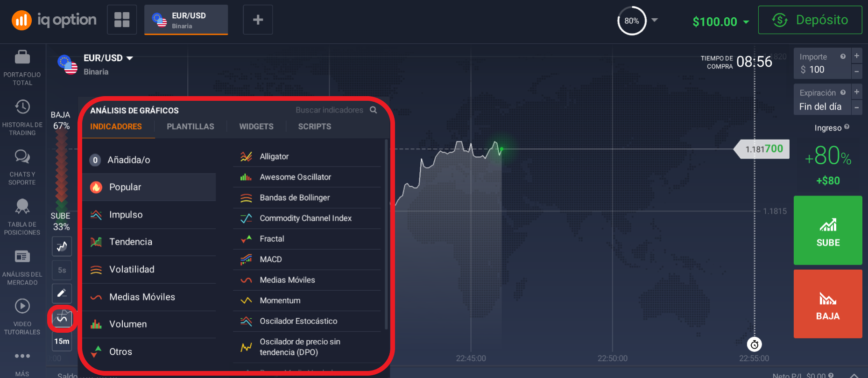Open the drawing tools pencil button
This screenshot has height=378, width=868.
62,294
